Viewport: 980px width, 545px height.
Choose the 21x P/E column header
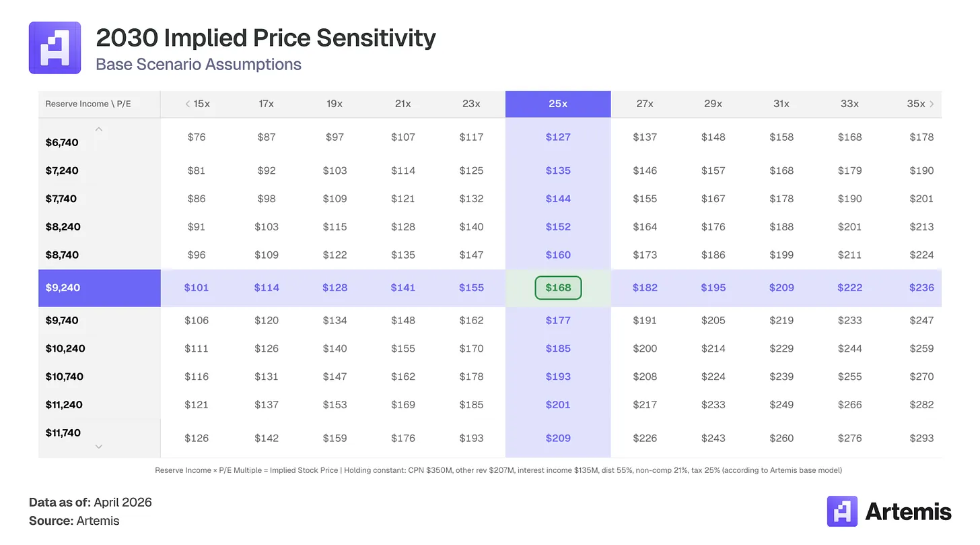tap(403, 104)
